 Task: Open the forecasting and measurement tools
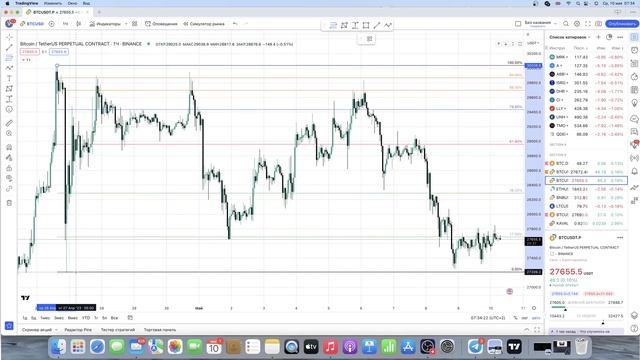coord(9,99)
